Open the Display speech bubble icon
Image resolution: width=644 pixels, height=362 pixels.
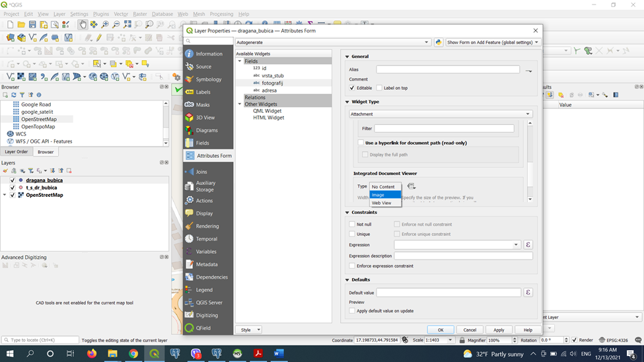coord(189,213)
